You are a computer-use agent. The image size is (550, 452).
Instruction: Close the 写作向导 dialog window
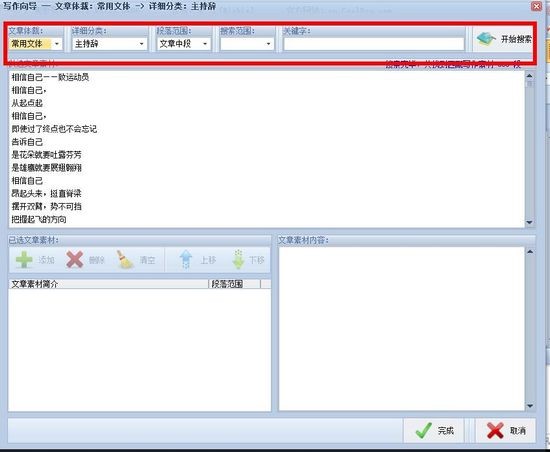click(x=536, y=6)
